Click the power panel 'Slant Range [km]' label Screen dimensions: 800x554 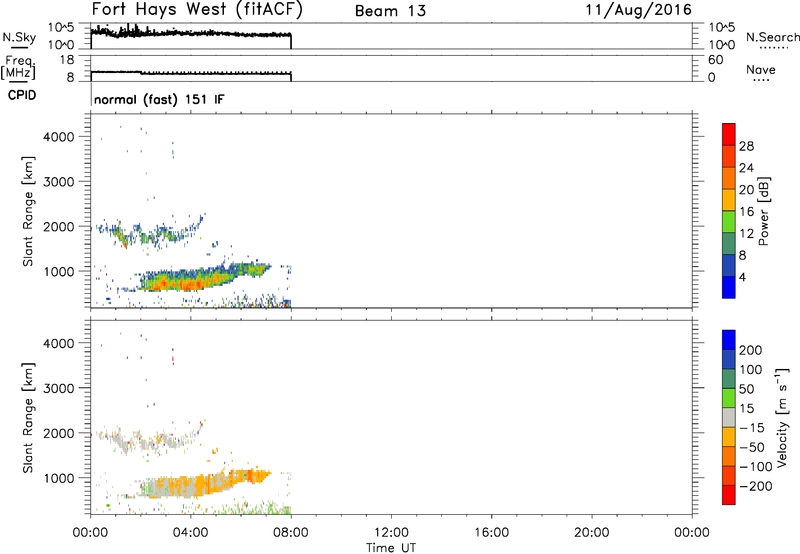tap(28, 212)
